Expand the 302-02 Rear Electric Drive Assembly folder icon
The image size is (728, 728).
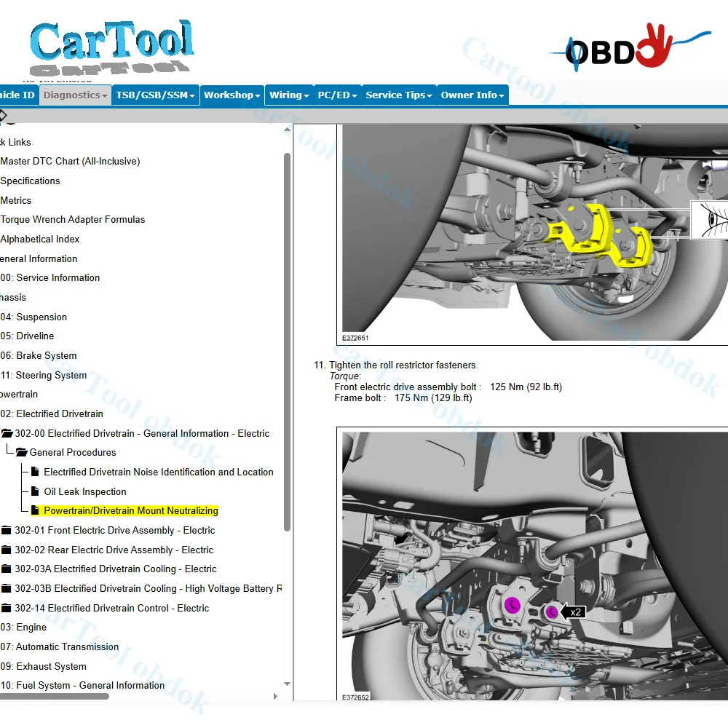click(x=6, y=550)
